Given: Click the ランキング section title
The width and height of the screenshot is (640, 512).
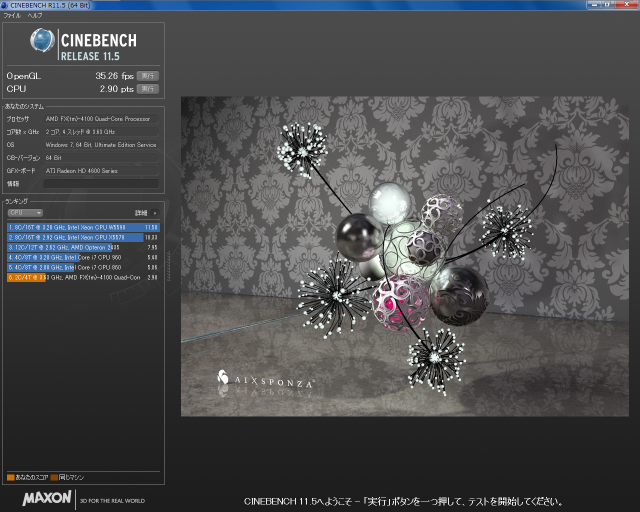Looking at the screenshot, I should click(x=17, y=201).
